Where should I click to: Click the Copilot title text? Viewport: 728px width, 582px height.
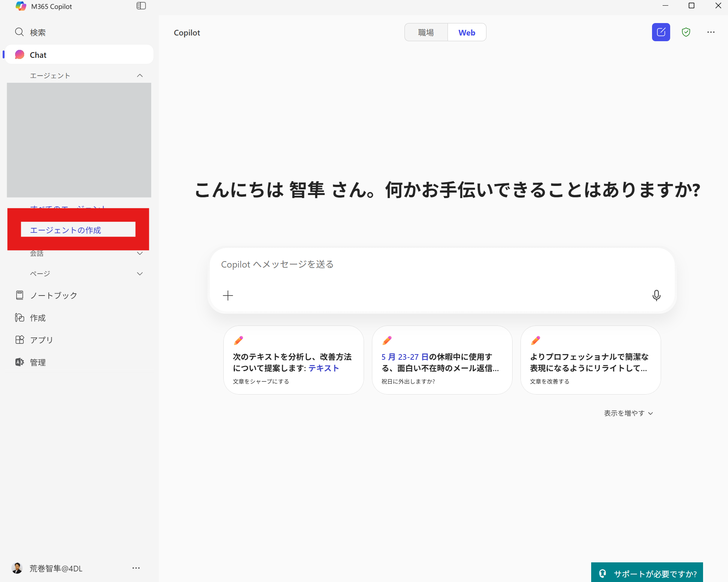point(187,33)
